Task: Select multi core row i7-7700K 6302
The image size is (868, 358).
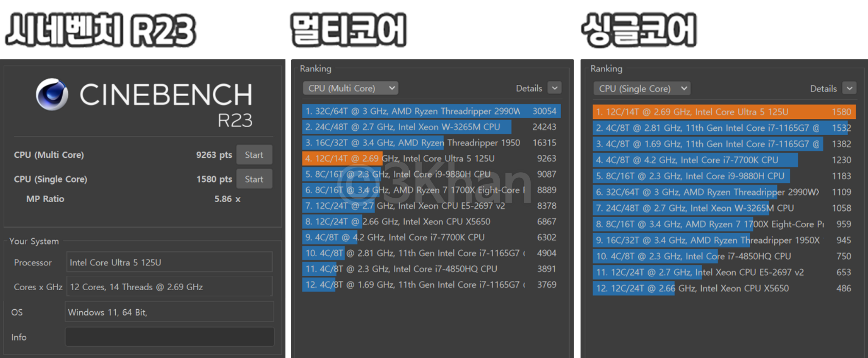Action: point(431,237)
